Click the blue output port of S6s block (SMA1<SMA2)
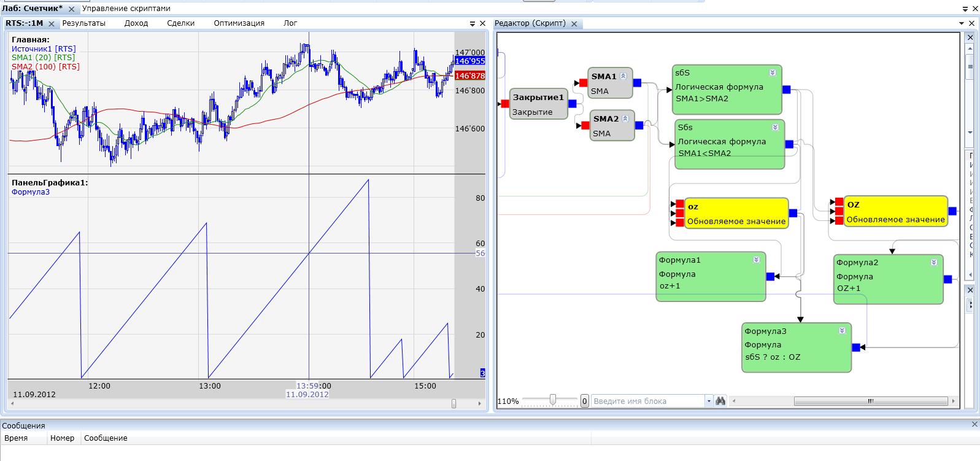 coord(789,144)
